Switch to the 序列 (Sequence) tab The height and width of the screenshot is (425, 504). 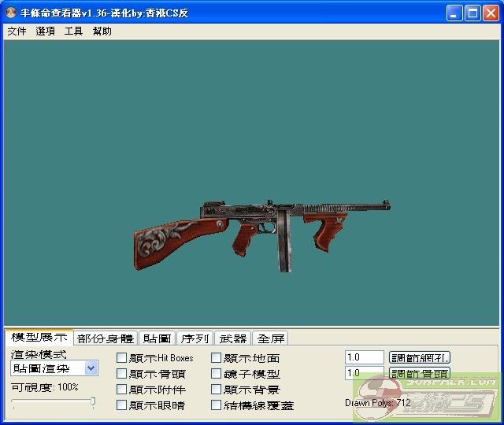(195, 338)
